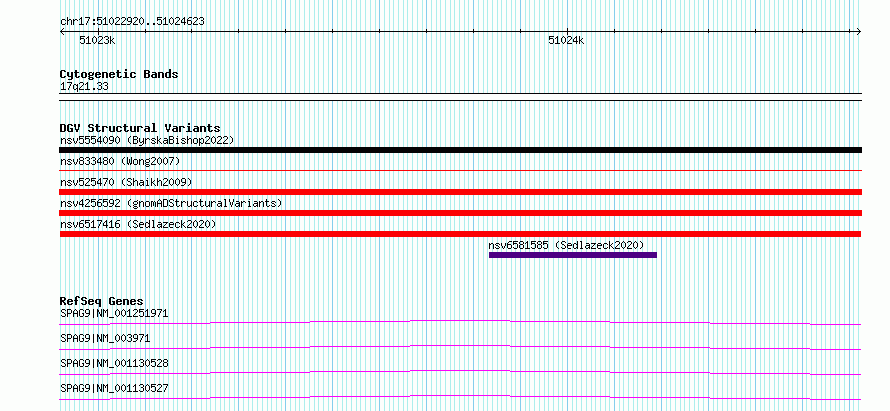Select the red nsv525470 variant bar

460,192
